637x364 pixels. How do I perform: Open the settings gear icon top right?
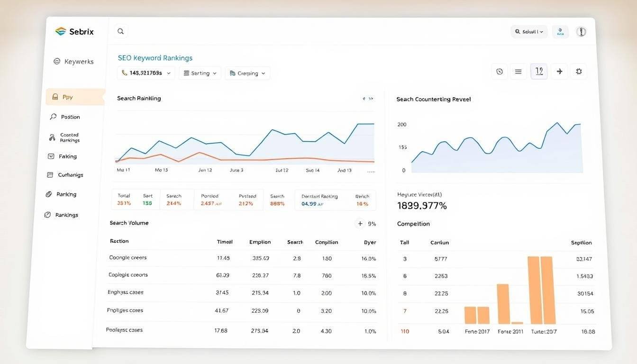point(579,71)
